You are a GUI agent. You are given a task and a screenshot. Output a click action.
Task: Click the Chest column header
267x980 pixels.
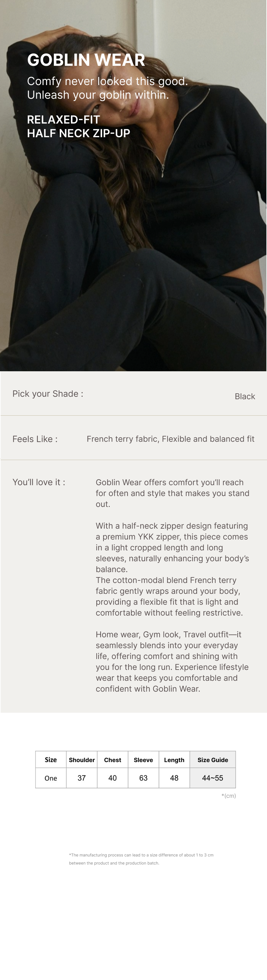tap(112, 760)
